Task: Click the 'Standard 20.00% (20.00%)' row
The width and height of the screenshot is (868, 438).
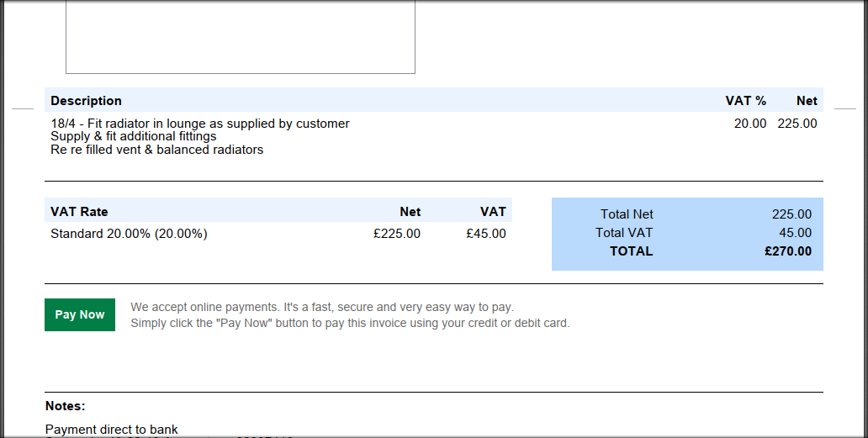Action: 129,234
